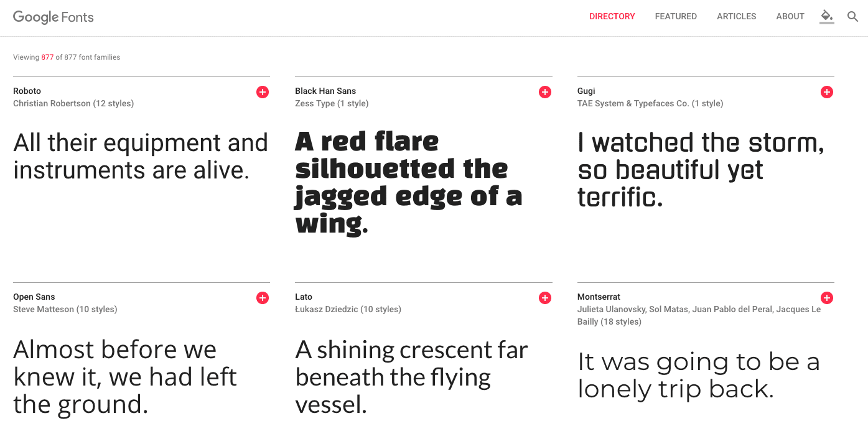Click the Gugi sample text preview

[701, 170]
